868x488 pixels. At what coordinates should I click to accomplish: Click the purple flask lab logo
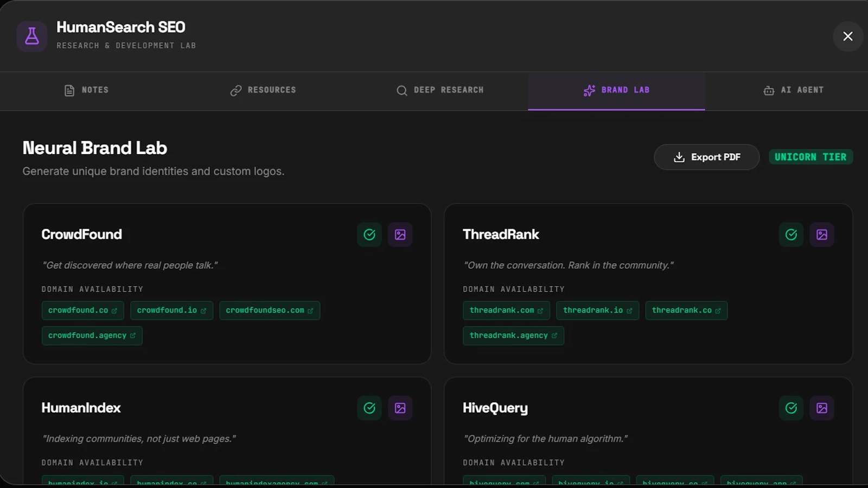tap(32, 36)
